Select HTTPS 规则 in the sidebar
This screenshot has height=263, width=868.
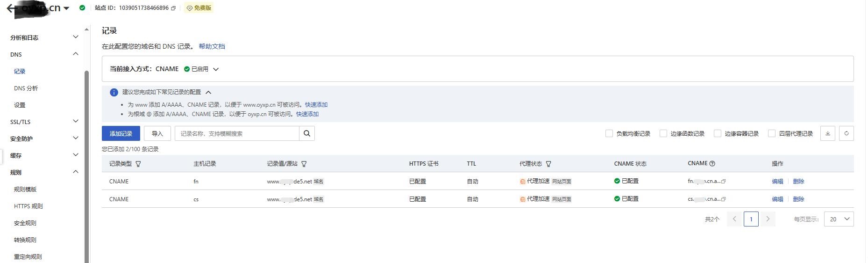click(28, 206)
